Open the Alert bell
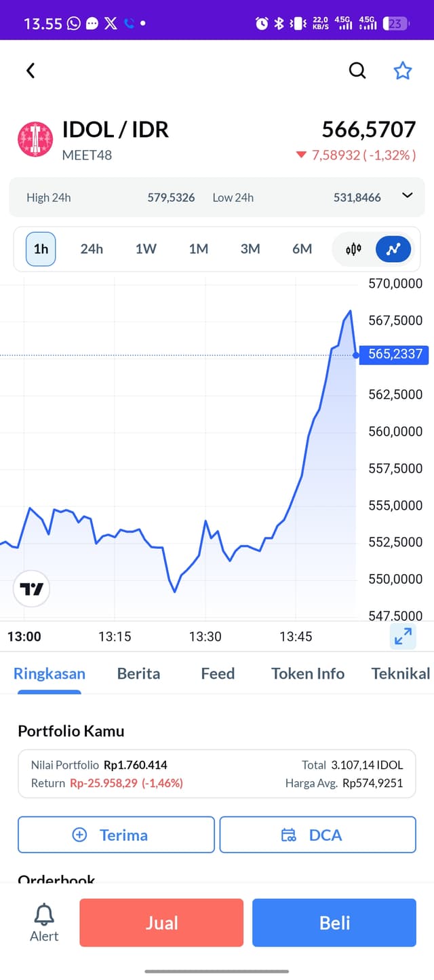 44,922
